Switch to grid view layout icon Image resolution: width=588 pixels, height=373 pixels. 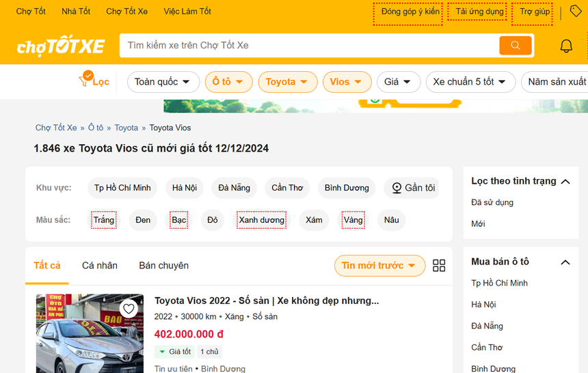439,266
